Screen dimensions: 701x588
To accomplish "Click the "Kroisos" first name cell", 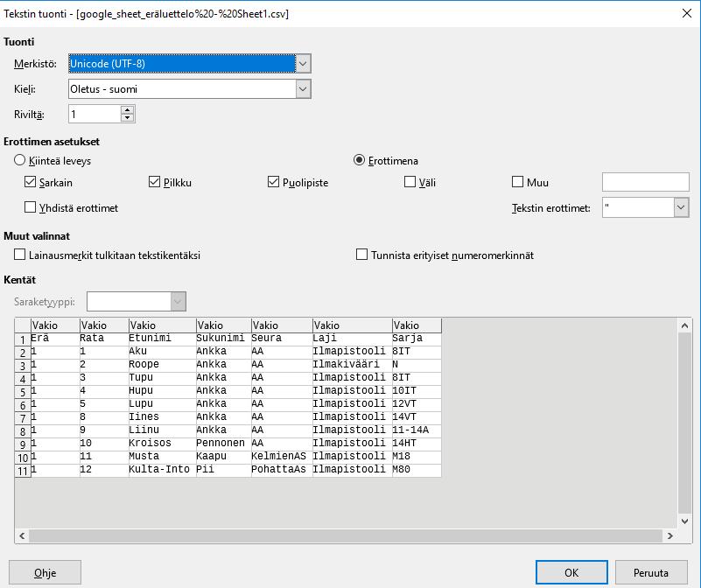I will pos(162,444).
